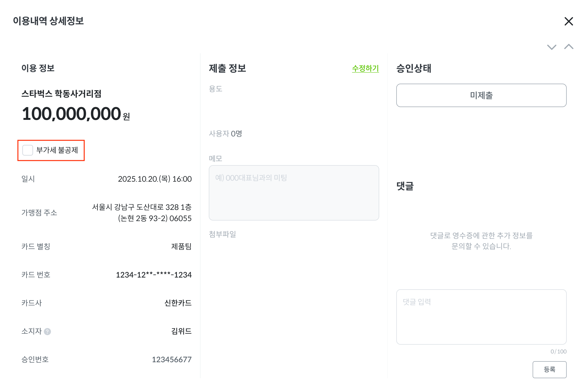The image size is (588, 391).
Task: Focus the 메모 text area
Action: pos(294,193)
